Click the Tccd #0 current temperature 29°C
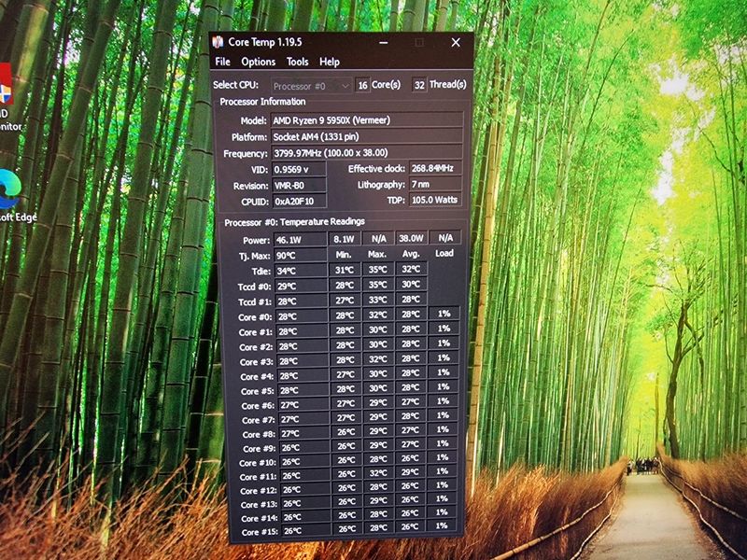Screen dimensions: 747x560 pos(302,286)
